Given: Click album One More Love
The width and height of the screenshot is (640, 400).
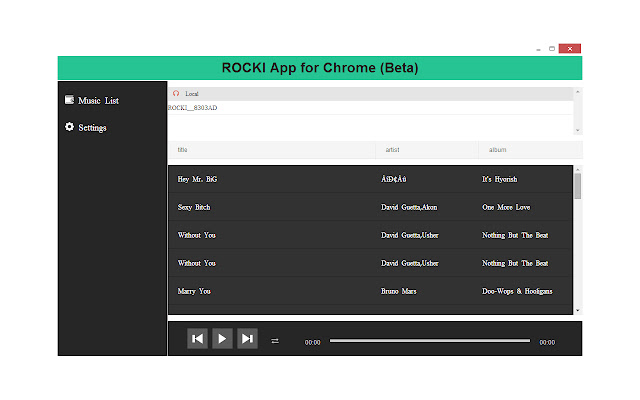Looking at the screenshot, I should (506, 207).
